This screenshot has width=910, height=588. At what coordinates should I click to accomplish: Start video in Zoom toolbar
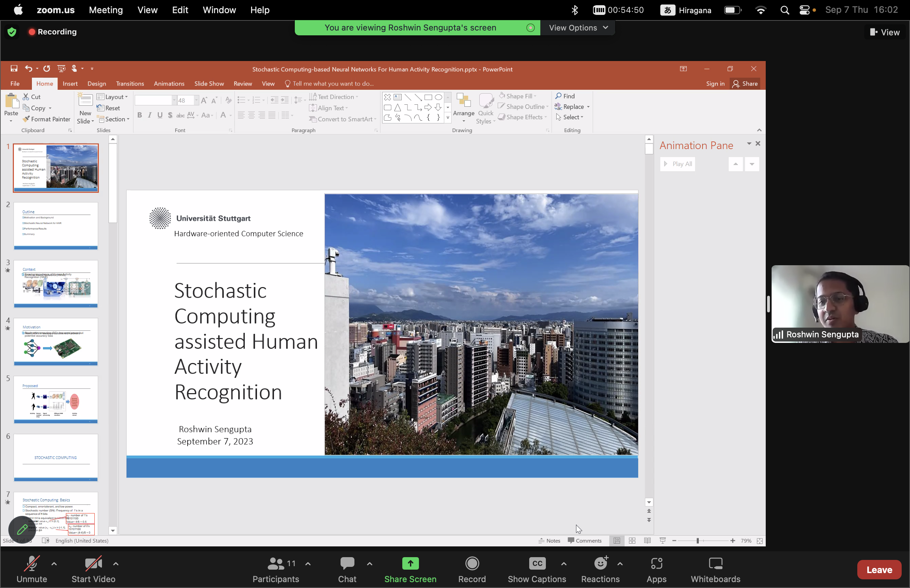93,570
